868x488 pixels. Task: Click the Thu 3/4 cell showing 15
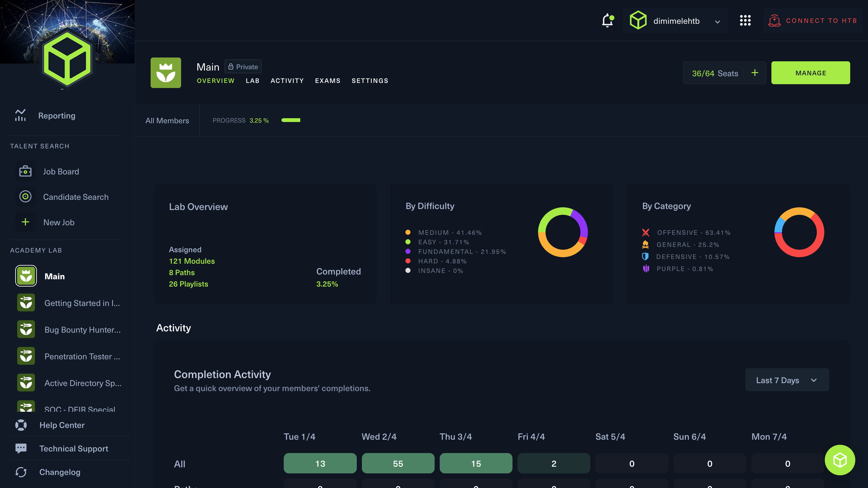pos(476,464)
